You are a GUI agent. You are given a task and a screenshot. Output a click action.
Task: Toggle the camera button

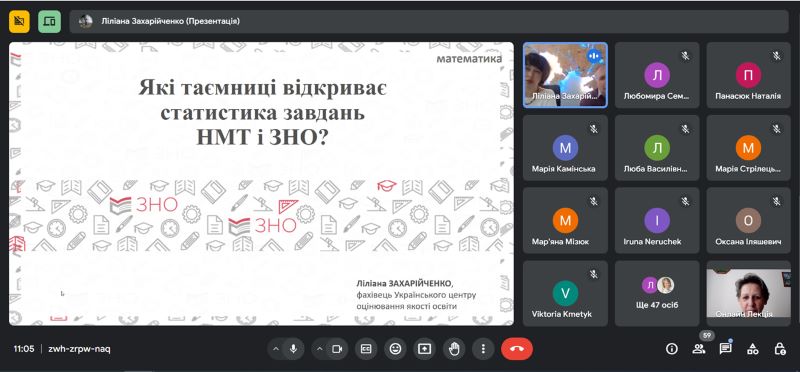click(x=337, y=349)
